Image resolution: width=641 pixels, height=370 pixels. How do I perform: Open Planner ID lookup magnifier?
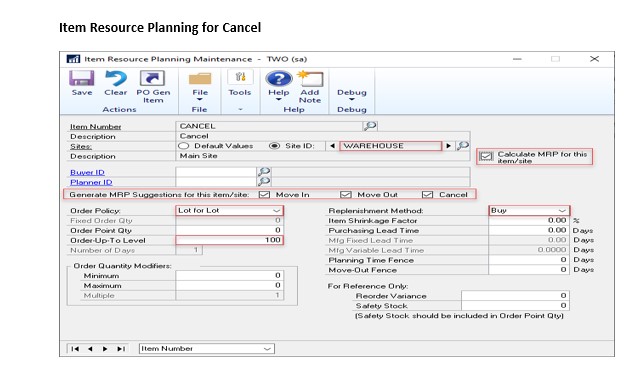264,182
